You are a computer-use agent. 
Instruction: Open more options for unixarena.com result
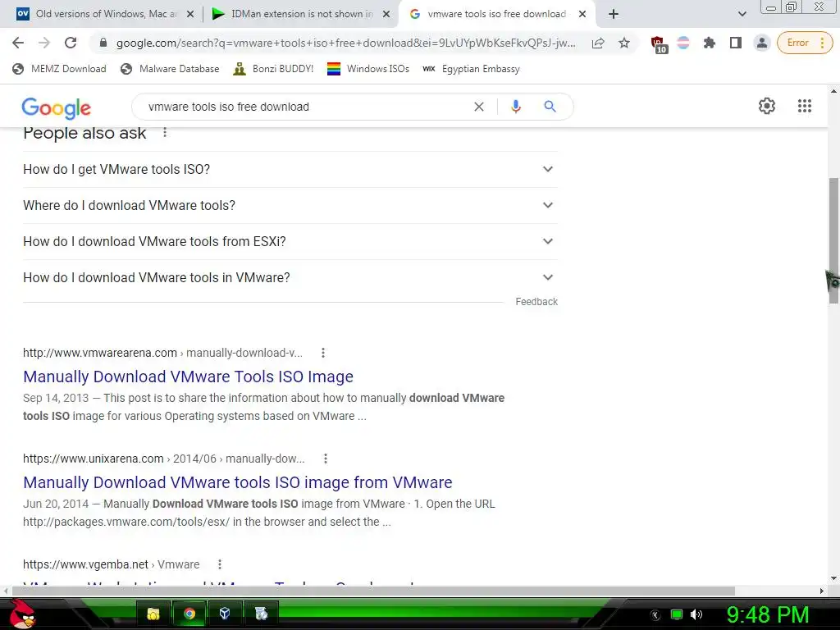[325, 459]
